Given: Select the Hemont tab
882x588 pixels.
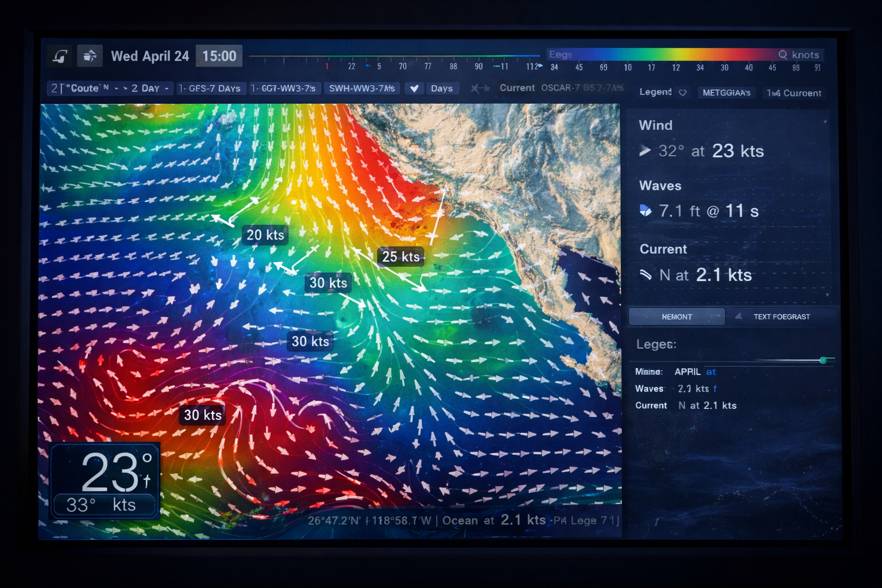Looking at the screenshot, I should (676, 316).
